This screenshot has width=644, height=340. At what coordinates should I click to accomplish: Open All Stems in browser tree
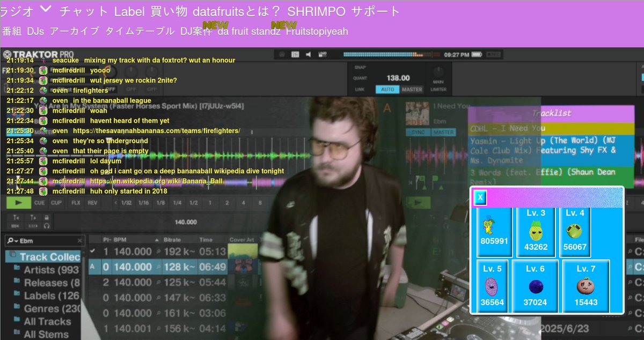[41, 334]
